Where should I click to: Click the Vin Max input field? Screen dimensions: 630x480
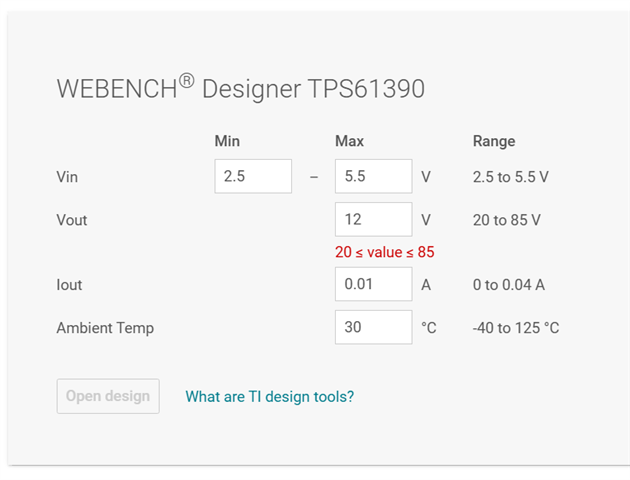pos(373,176)
